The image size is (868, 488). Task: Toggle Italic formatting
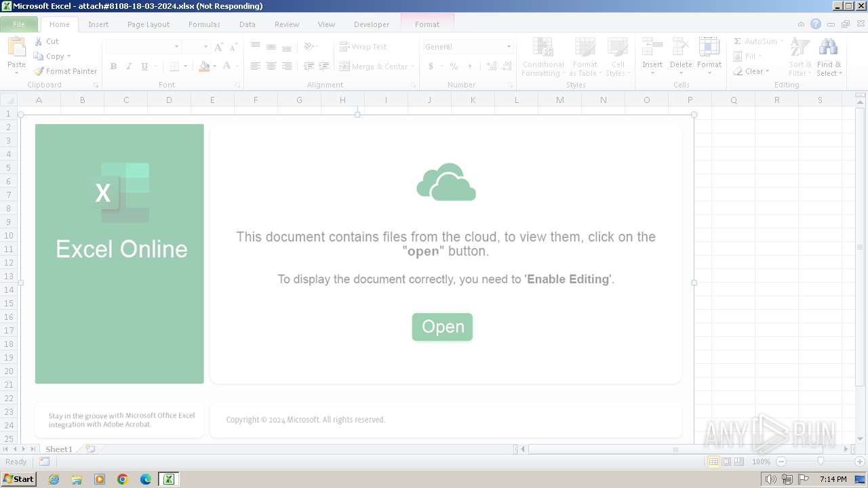point(129,66)
